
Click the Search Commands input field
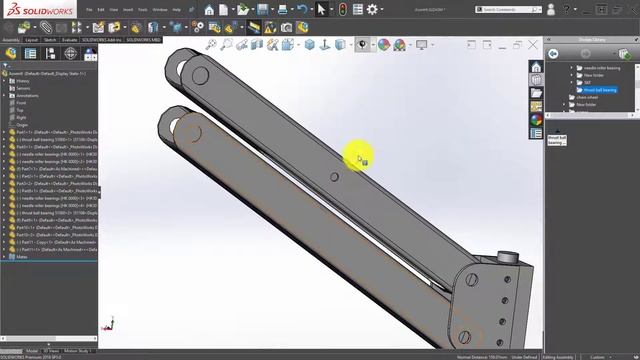coord(509,9)
